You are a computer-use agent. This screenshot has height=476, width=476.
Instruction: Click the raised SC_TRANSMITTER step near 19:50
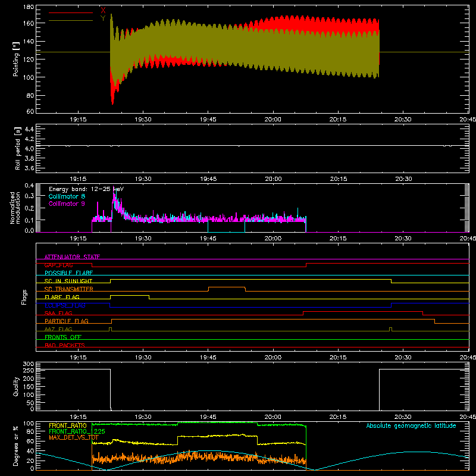pos(227,287)
